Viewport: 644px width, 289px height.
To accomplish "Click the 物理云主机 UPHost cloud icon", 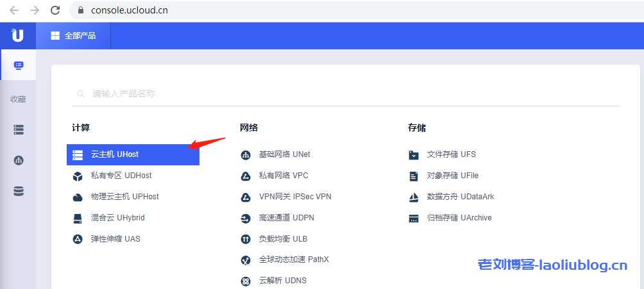I will pyautogui.click(x=78, y=197).
